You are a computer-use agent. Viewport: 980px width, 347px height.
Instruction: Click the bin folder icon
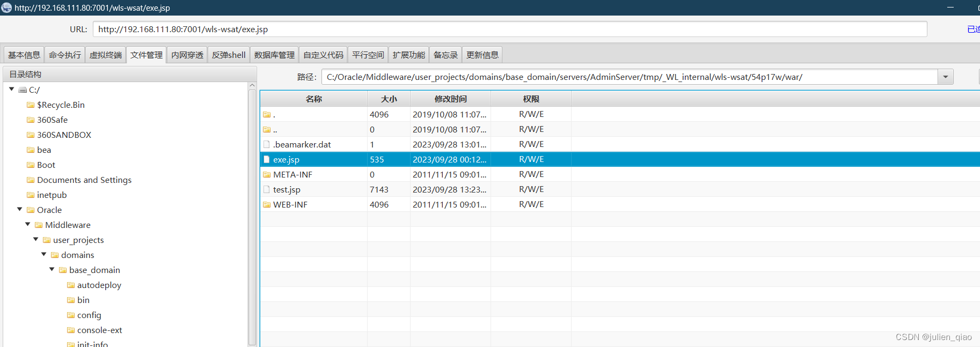[x=71, y=300]
